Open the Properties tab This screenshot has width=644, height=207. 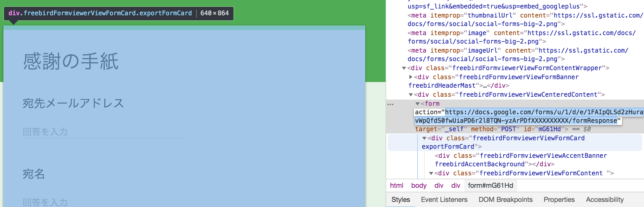pos(559,200)
